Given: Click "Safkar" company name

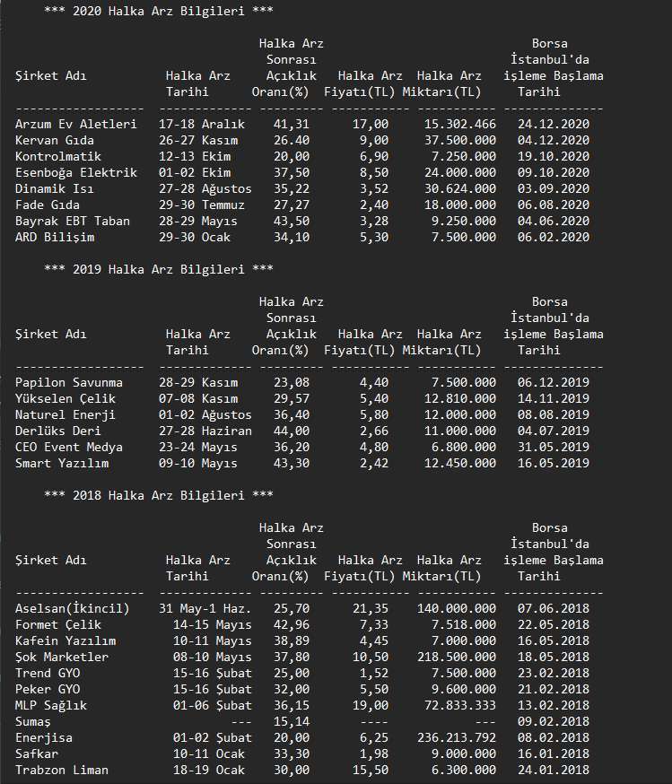Looking at the screenshot, I should pos(37,754).
